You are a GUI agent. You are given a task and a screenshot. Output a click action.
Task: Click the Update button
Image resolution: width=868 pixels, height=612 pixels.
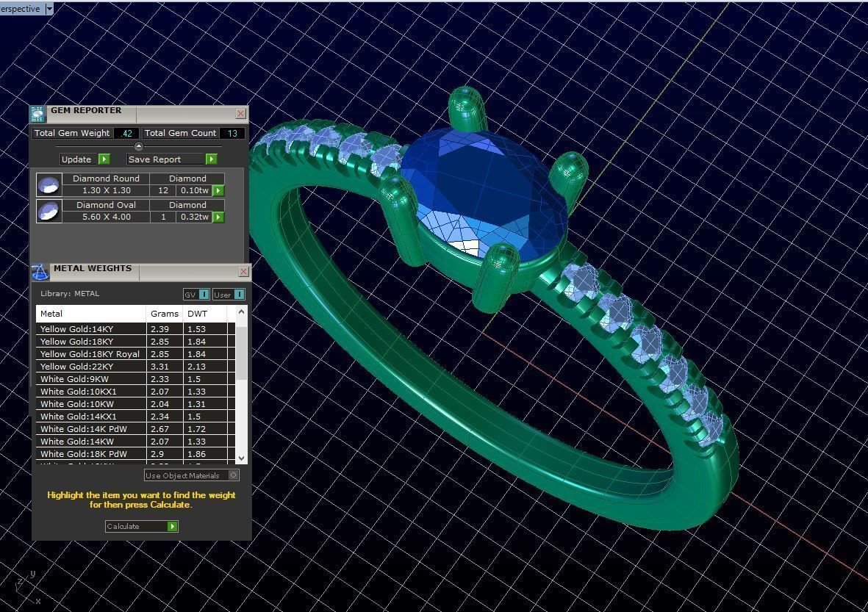tap(85, 159)
